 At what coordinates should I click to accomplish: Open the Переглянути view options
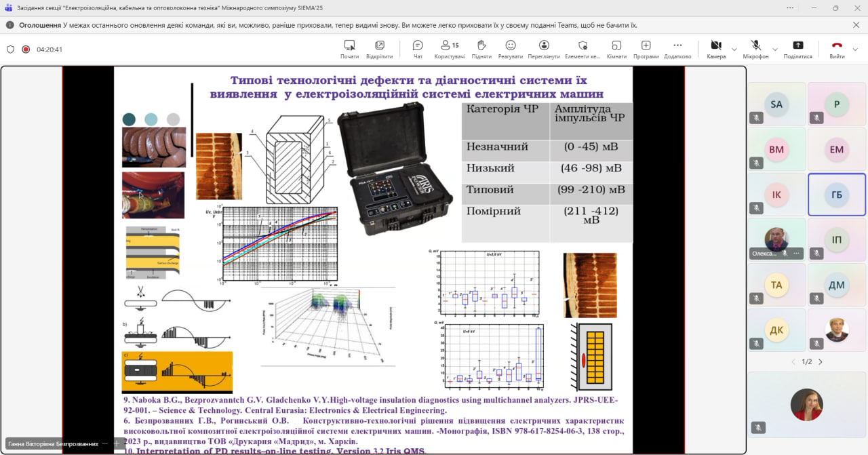(x=544, y=49)
